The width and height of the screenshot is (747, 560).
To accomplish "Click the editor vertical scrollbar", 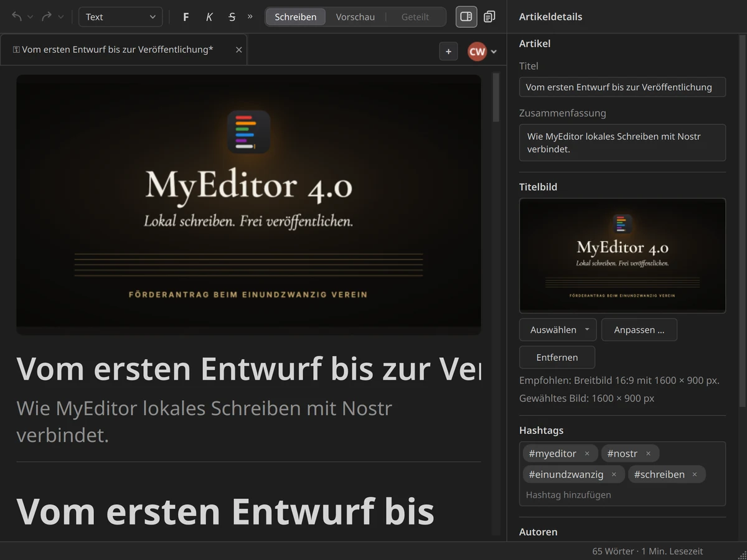I will (x=496, y=98).
